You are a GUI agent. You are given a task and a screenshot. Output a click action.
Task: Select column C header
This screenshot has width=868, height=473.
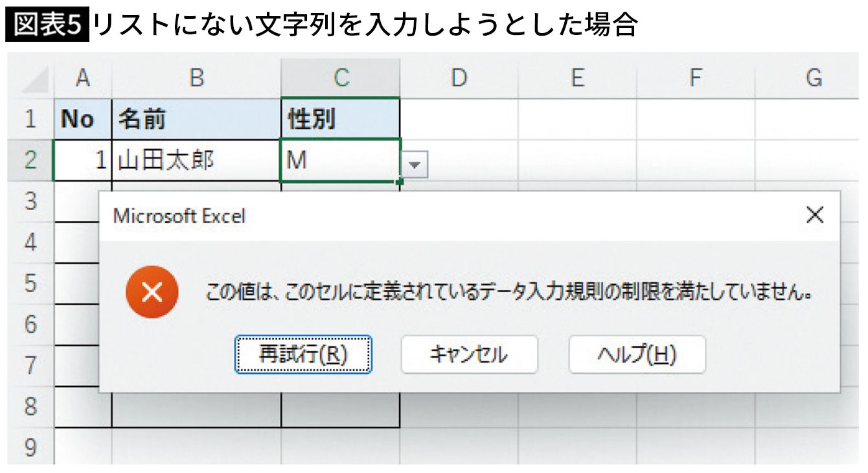(x=341, y=78)
